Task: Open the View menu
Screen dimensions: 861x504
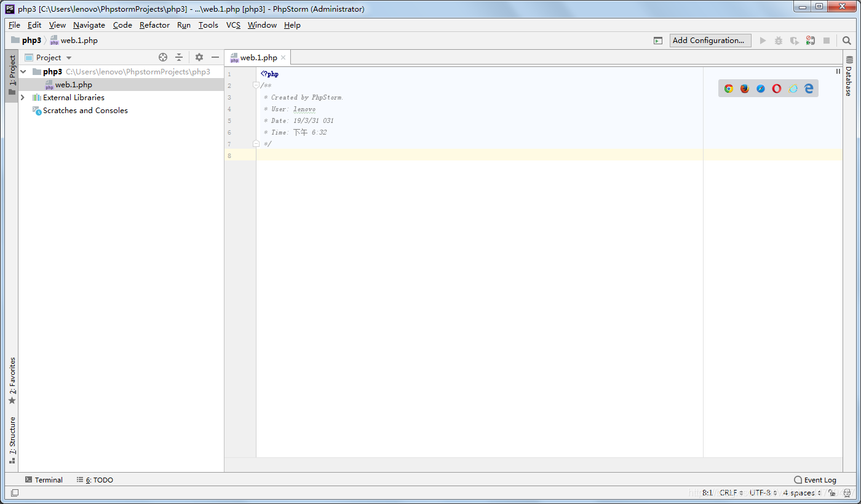Action: click(x=57, y=25)
